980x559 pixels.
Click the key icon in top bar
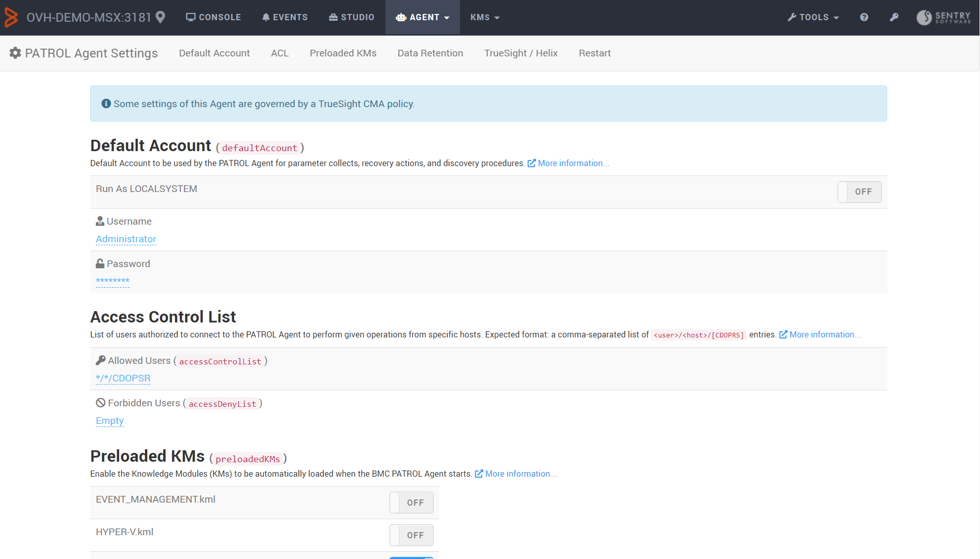[894, 17]
